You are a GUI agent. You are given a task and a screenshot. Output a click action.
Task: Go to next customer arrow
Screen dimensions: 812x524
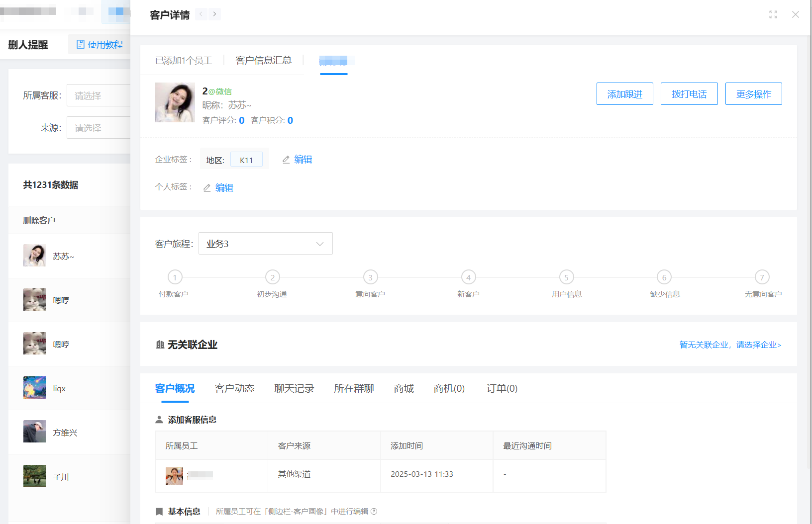[x=214, y=14]
